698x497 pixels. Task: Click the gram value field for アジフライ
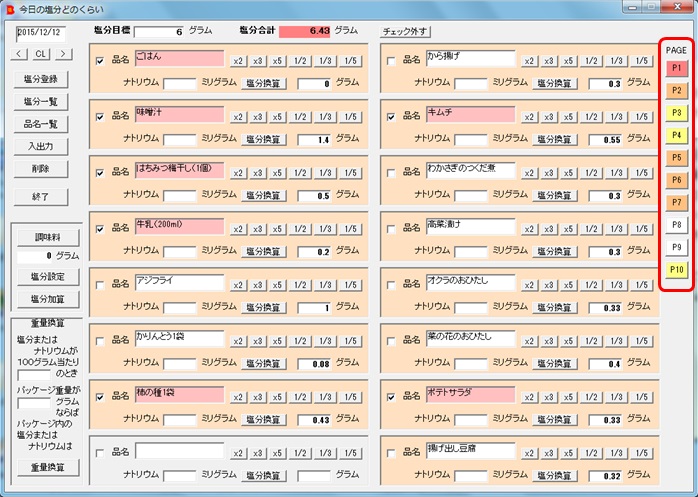coord(314,308)
